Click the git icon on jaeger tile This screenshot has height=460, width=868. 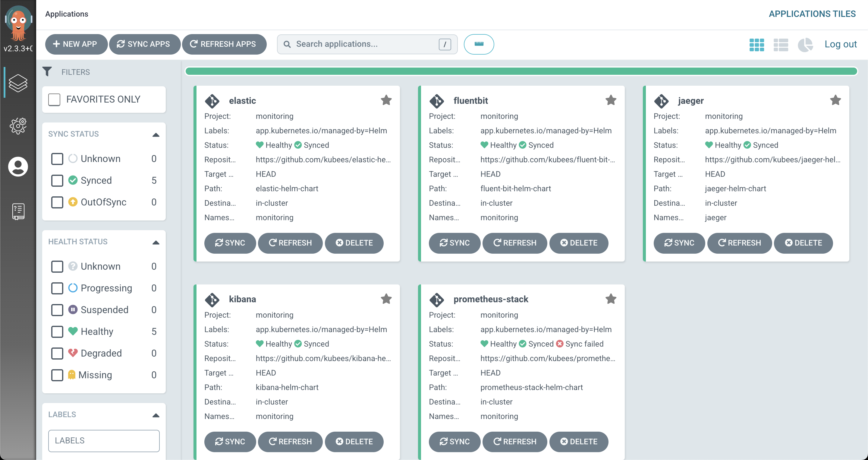[x=661, y=101]
